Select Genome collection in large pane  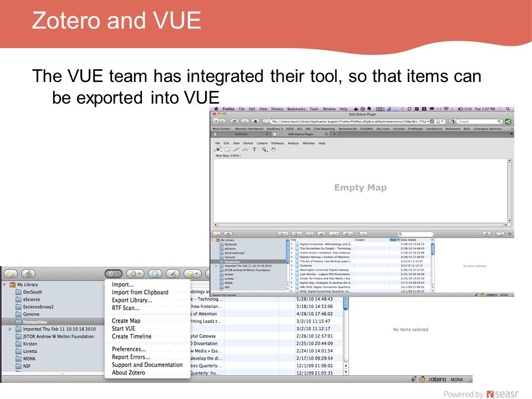[28, 314]
